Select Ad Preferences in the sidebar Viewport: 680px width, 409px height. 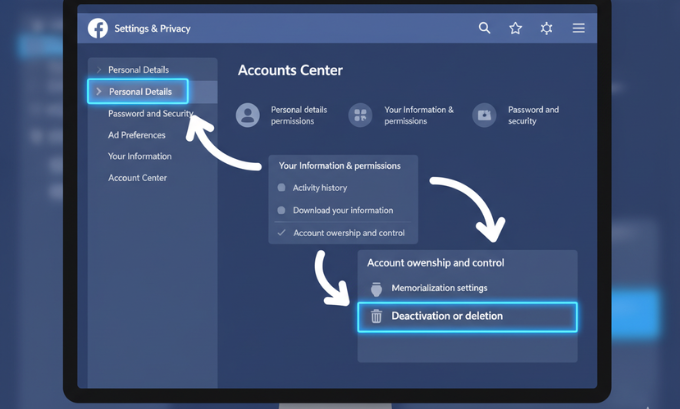(137, 135)
